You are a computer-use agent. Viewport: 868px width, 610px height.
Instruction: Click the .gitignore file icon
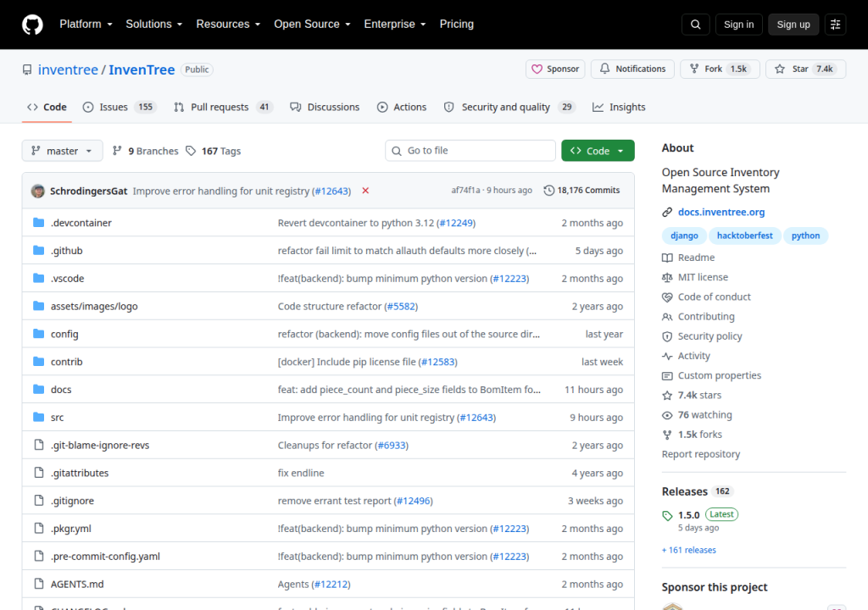[39, 501]
